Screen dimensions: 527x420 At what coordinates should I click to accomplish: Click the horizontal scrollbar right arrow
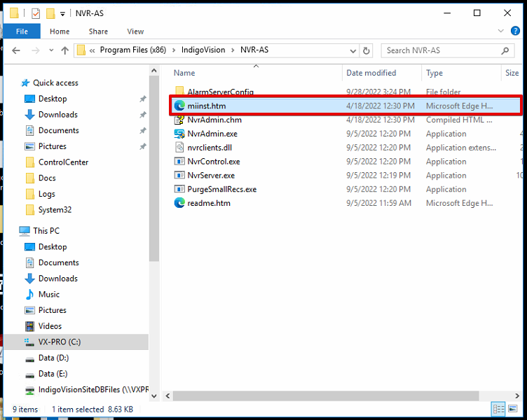pos(517,395)
